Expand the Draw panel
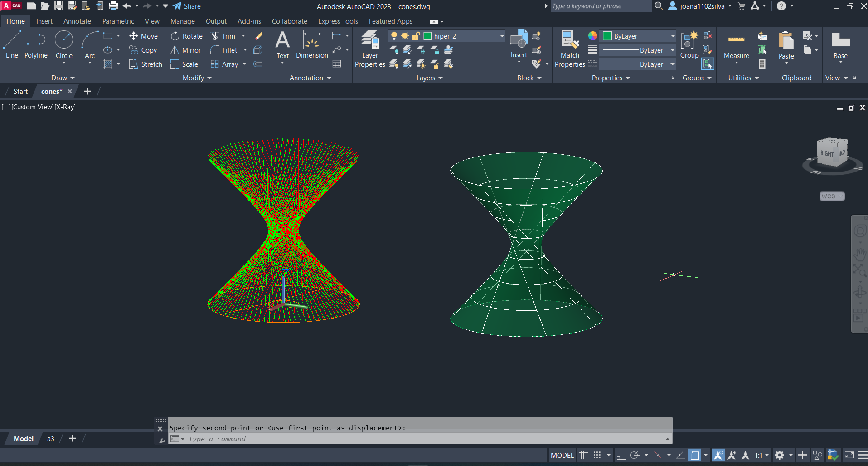 [63, 78]
